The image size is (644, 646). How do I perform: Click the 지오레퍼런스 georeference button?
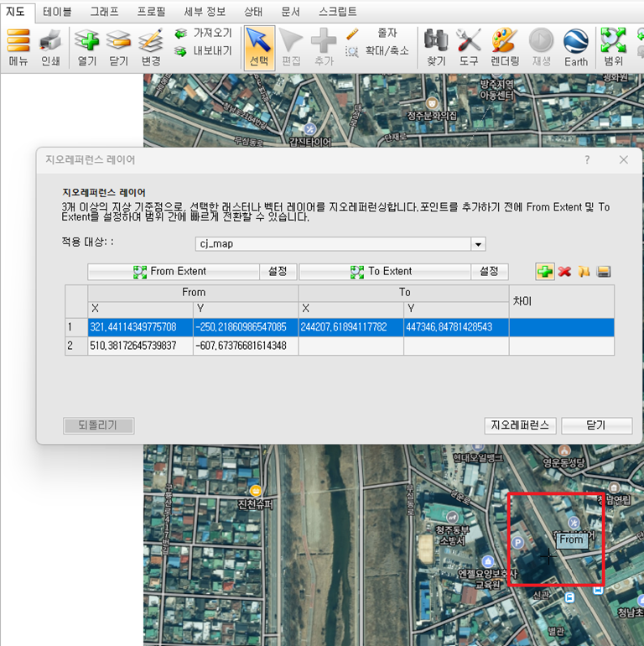[x=520, y=425]
